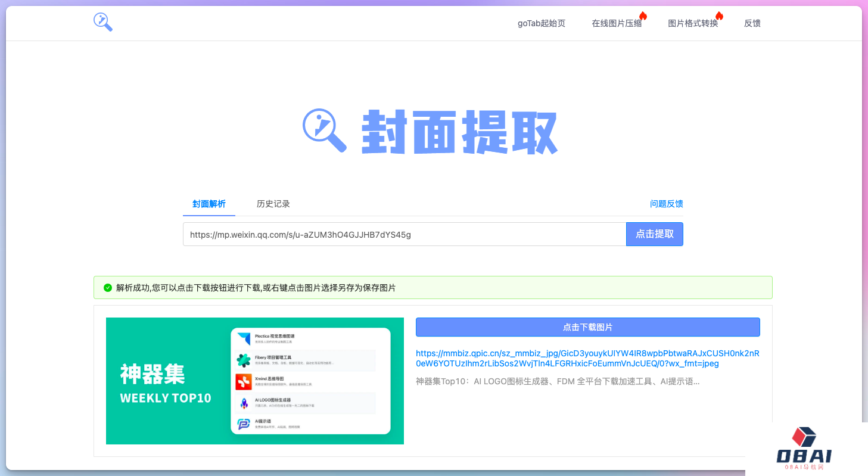Click the 点击下载图片 button

tap(588, 327)
